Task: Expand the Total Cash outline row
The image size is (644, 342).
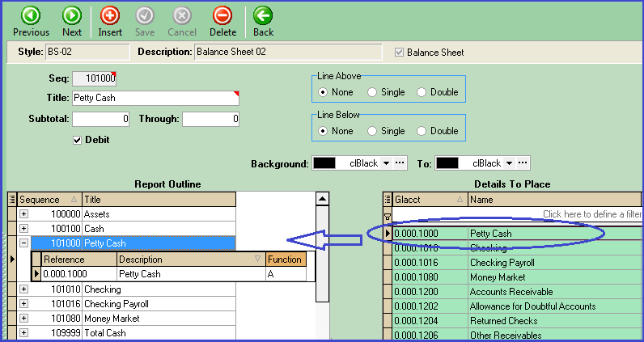Action: 23,332
